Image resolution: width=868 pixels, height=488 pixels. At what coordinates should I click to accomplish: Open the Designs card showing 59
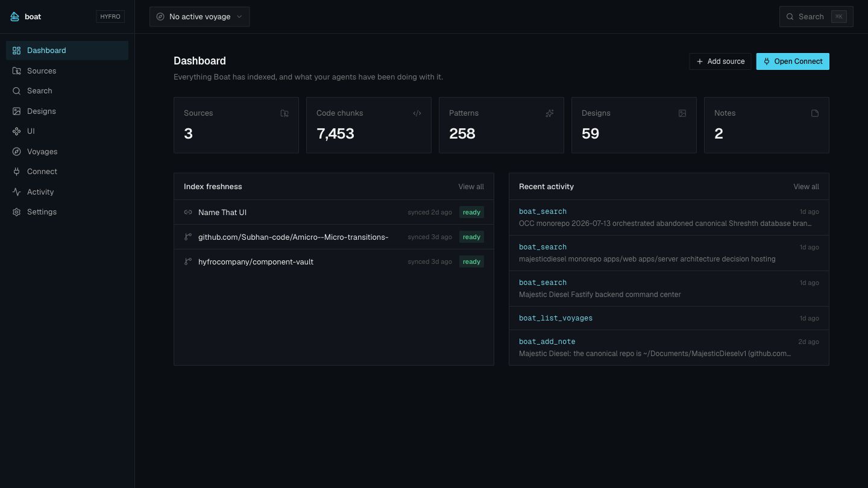click(x=634, y=125)
